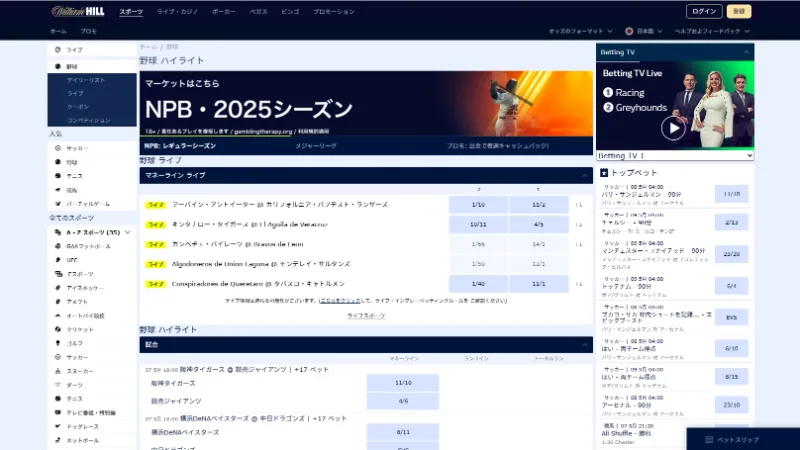Click the トップベット star icon
Screen dimensions: 800x450
pos(604,173)
